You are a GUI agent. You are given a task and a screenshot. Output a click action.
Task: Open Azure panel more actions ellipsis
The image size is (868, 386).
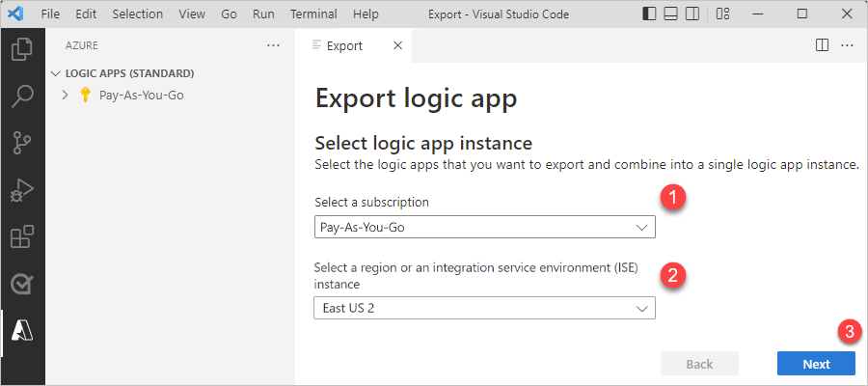[273, 45]
